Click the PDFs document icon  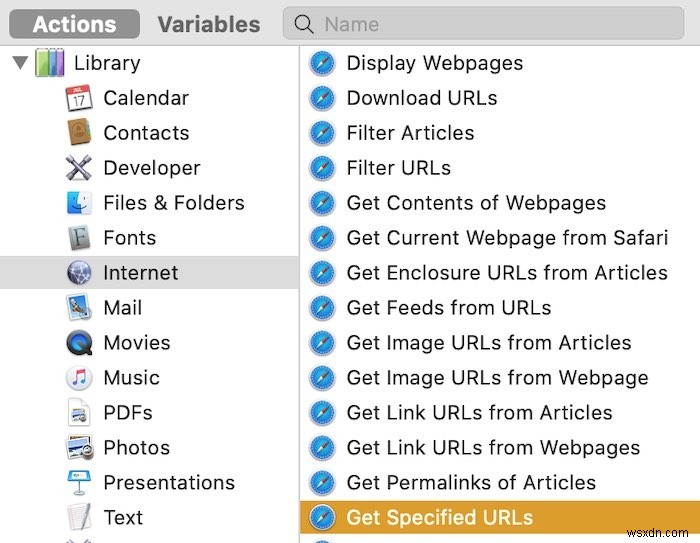pyautogui.click(x=79, y=413)
